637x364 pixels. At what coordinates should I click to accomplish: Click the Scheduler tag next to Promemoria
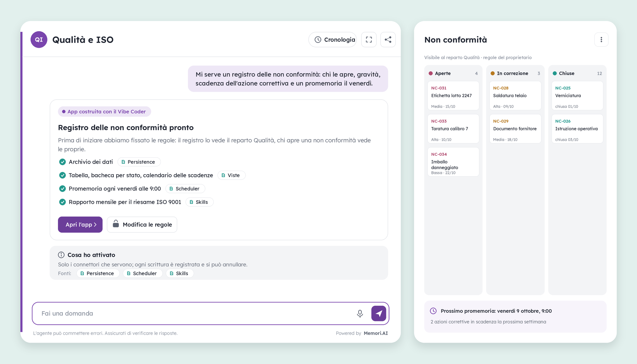click(x=185, y=189)
